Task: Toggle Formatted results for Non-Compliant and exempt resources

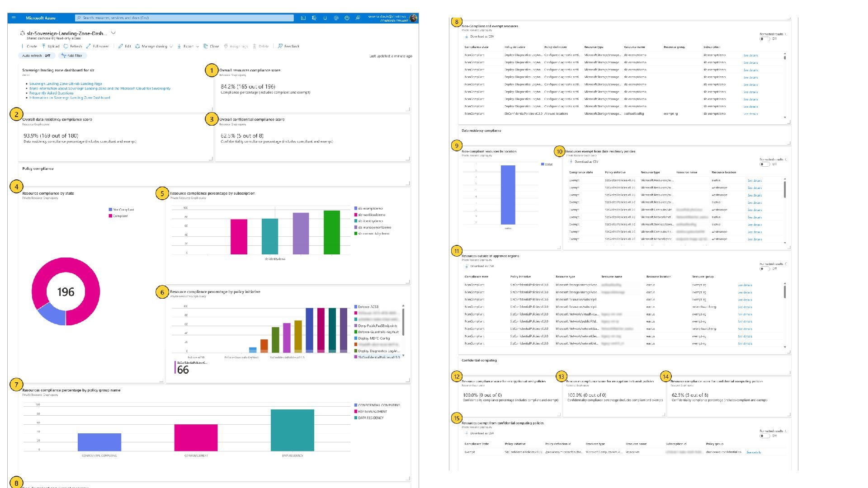Action: coord(764,39)
